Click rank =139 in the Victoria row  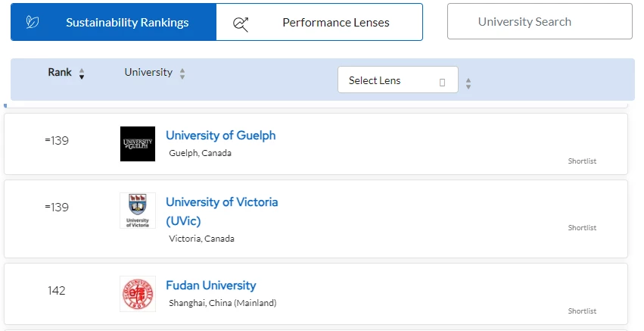[57, 208]
